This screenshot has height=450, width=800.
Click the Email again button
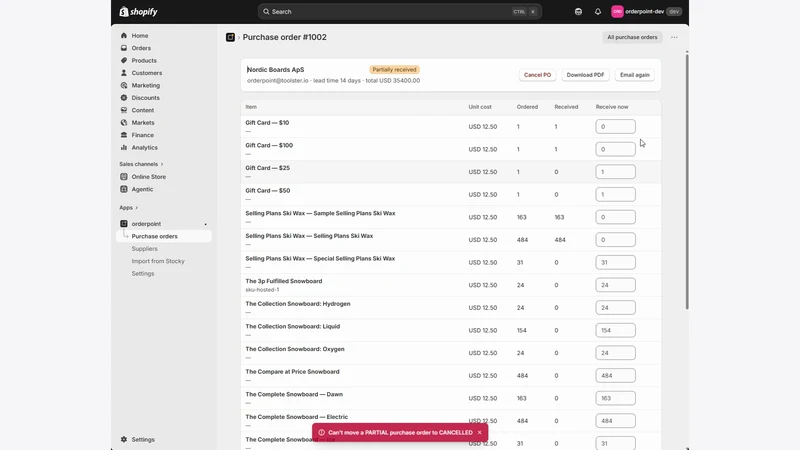point(635,75)
